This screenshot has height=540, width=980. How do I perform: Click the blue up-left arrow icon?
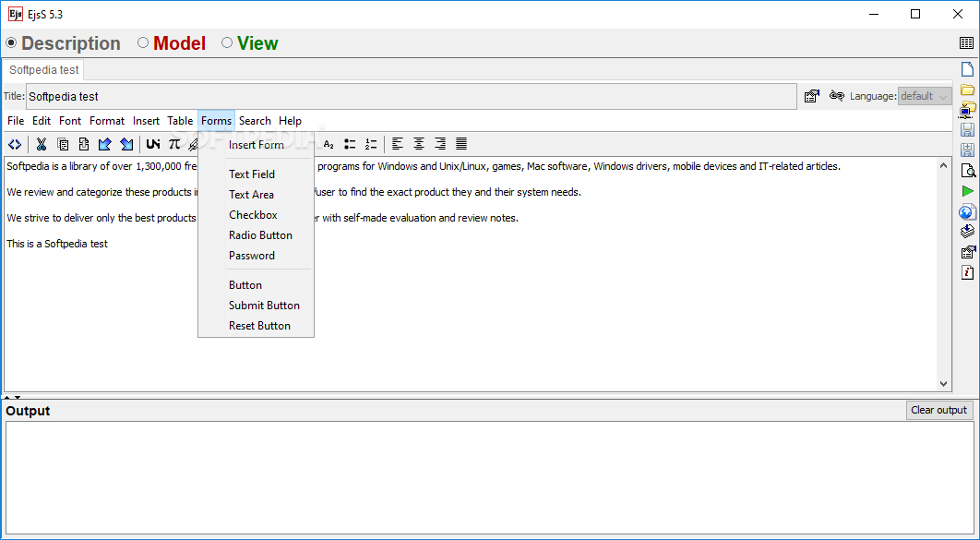[x=105, y=144]
